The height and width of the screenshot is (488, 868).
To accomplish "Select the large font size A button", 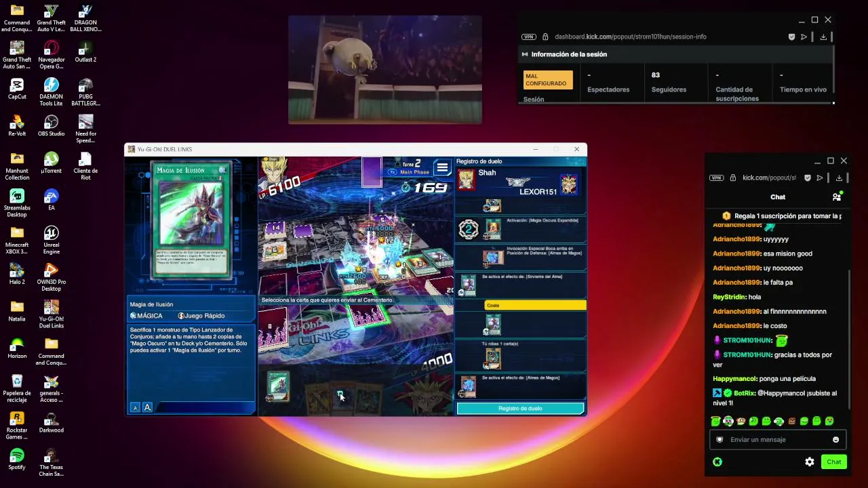I will click(147, 407).
